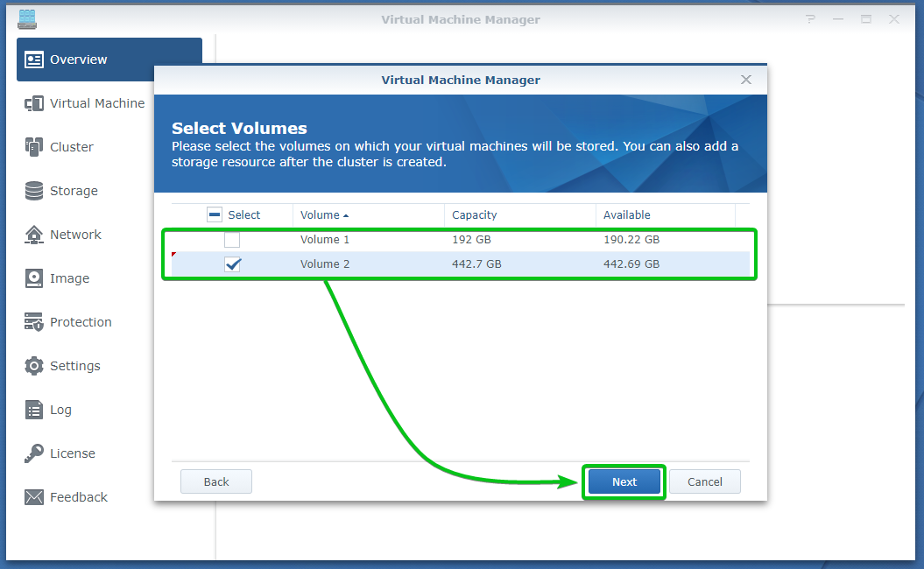Image resolution: width=924 pixels, height=569 pixels.
Task: Click the Network house icon
Action: pyautogui.click(x=33, y=235)
